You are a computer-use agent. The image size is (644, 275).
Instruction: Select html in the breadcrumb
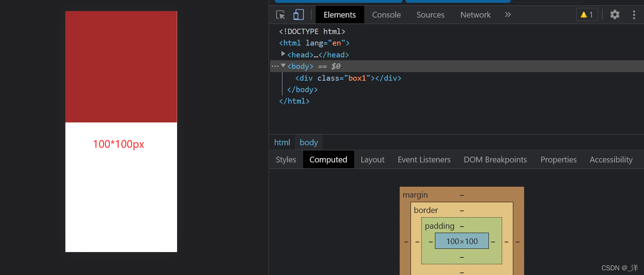pyautogui.click(x=282, y=142)
